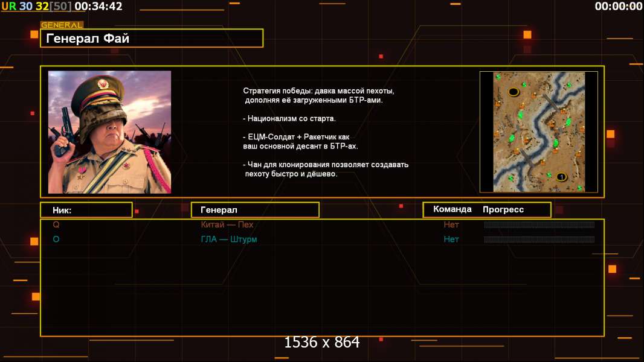Click 'ГЛА — Штурм' general entry
The height and width of the screenshot is (362, 644).
(x=229, y=240)
